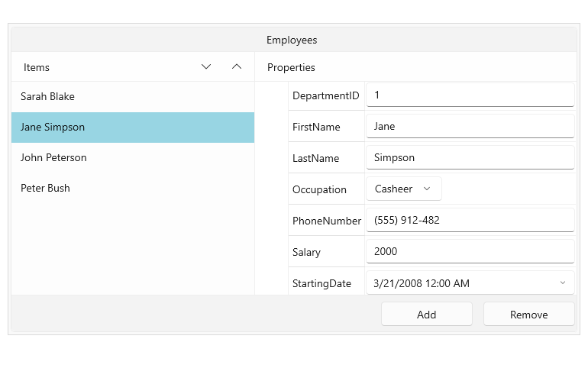
Task: Select Sarah Blake in Items list
Action: tap(133, 96)
